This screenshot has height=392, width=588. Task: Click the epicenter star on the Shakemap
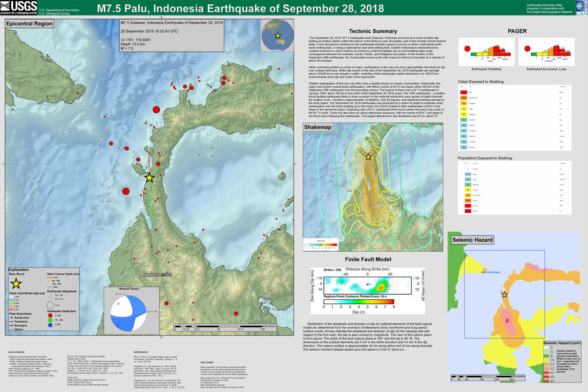point(368,156)
